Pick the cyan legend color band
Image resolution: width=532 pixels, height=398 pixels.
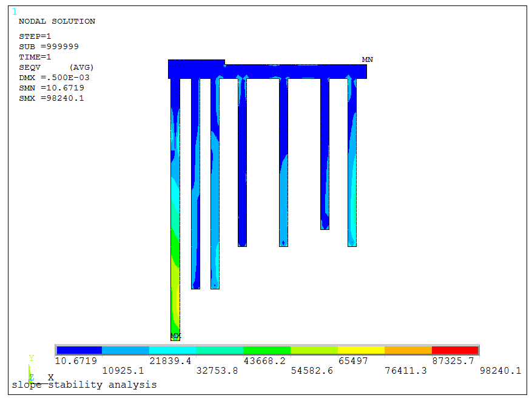(173, 350)
